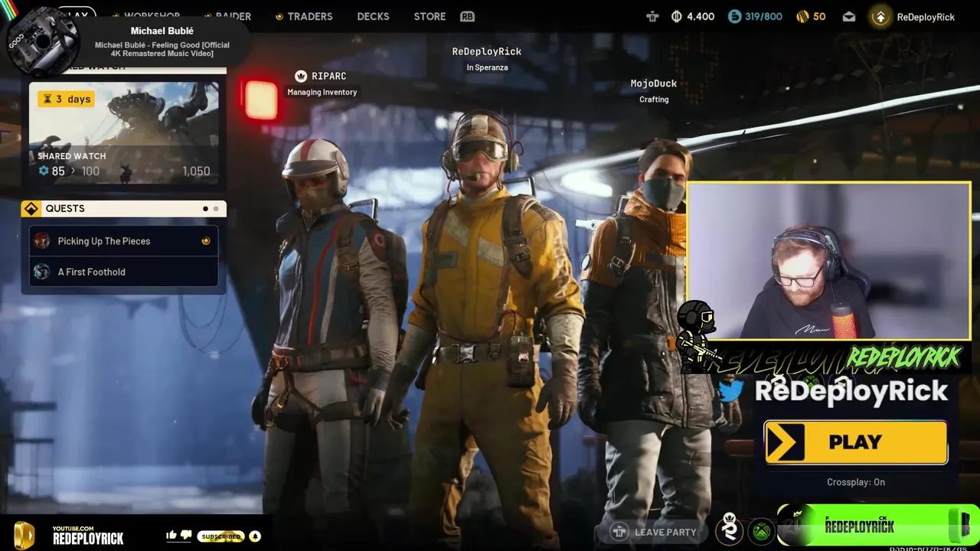The height and width of the screenshot is (551, 980).
Task: Click the glowing profile level-up icon
Action: 880,17
